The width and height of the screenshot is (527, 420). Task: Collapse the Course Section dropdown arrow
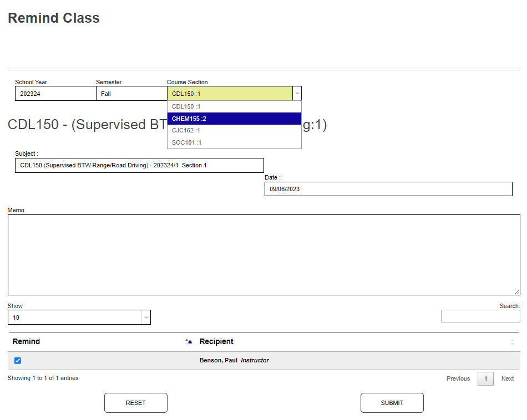(x=297, y=93)
